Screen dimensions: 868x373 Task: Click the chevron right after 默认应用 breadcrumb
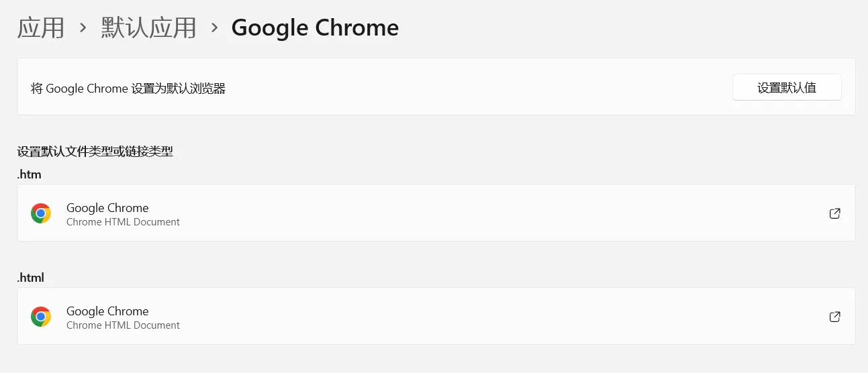click(x=215, y=28)
